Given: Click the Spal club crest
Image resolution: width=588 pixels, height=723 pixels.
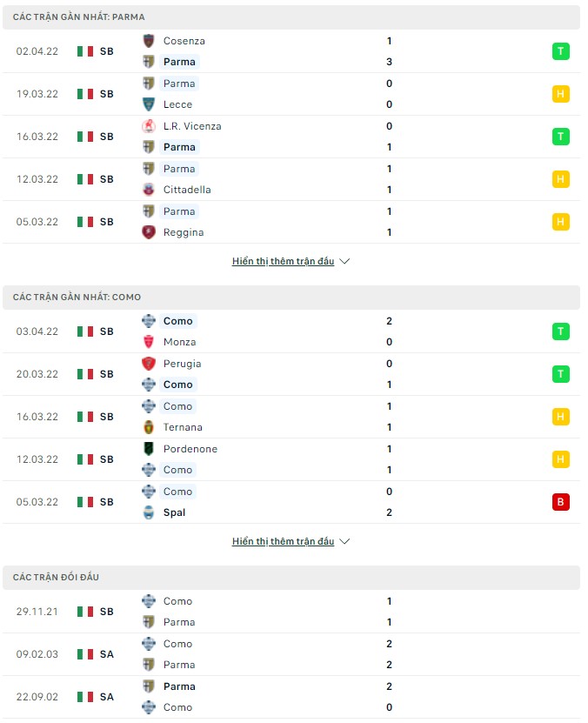Looking at the screenshot, I should tap(148, 512).
